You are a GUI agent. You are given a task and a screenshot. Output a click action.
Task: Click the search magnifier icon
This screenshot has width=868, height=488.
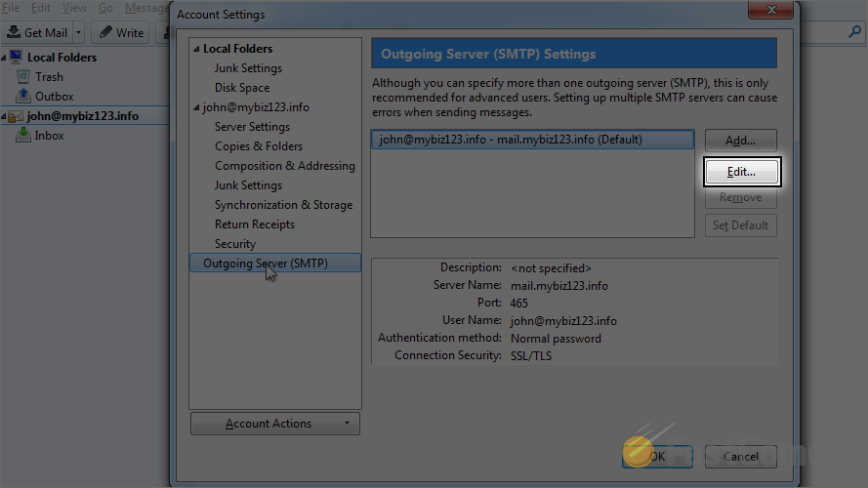[x=854, y=32]
